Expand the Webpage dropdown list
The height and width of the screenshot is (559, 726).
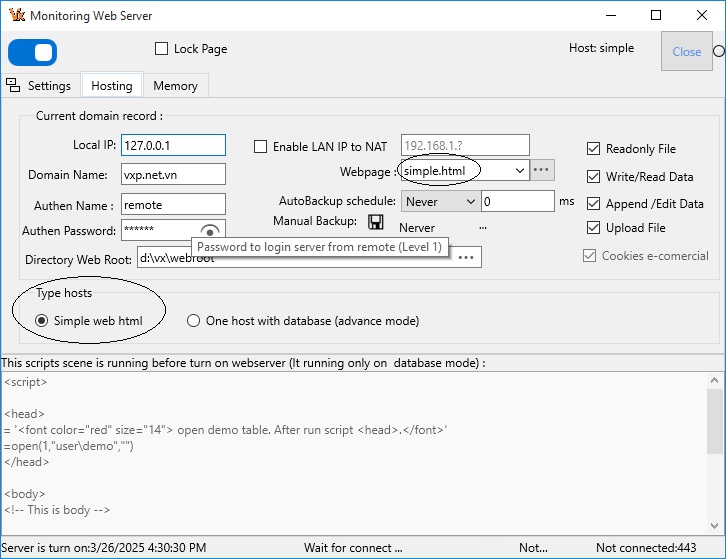519,171
